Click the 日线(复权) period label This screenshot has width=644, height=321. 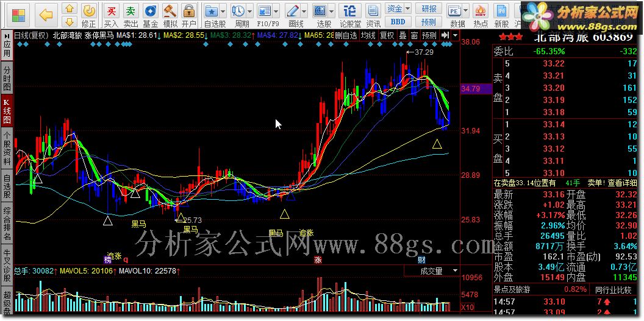point(32,36)
